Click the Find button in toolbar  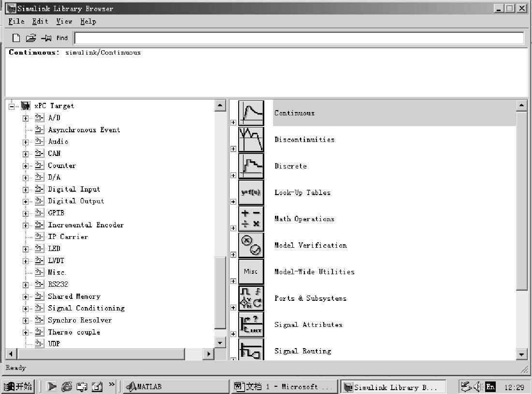62,38
